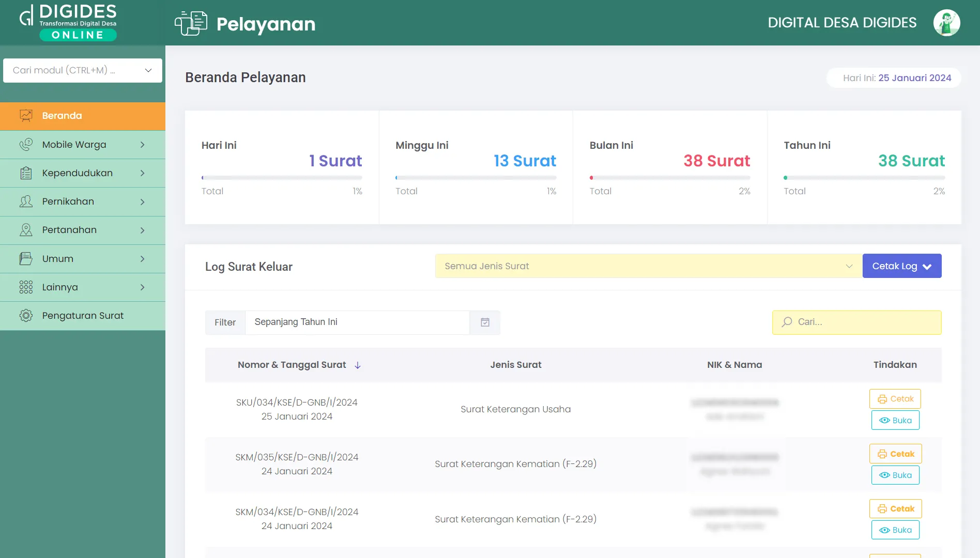This screenshot has width=980, height=558.
Task: Open the Semua Jenis Surat dropdown
Action: [x=648, y=266]
